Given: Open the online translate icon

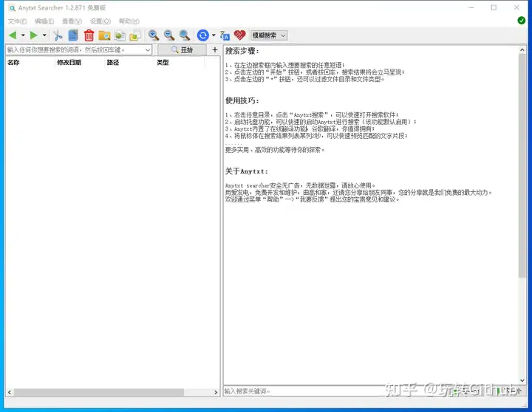Looking at the screenshot, I should (x=225, y=35).
